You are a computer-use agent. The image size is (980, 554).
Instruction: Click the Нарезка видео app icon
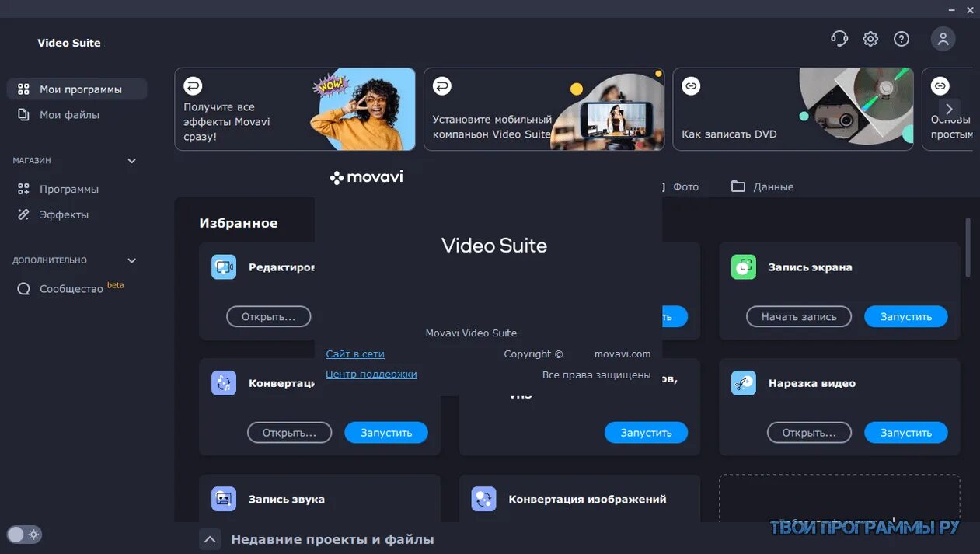(744, 383)
